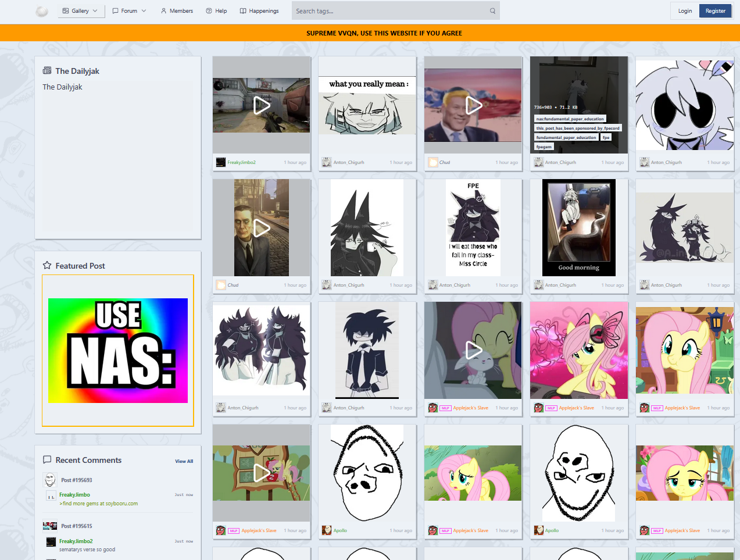Play the sniper game video thumbnail
Screen dimensions: 740x560
[262, 105]
